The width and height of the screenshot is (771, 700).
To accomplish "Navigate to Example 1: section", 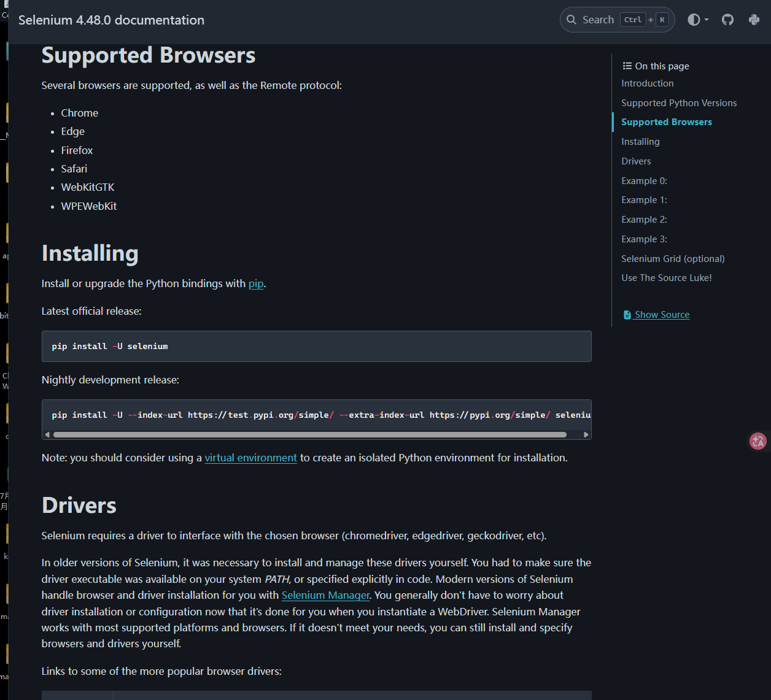I will tap(644, 200).
